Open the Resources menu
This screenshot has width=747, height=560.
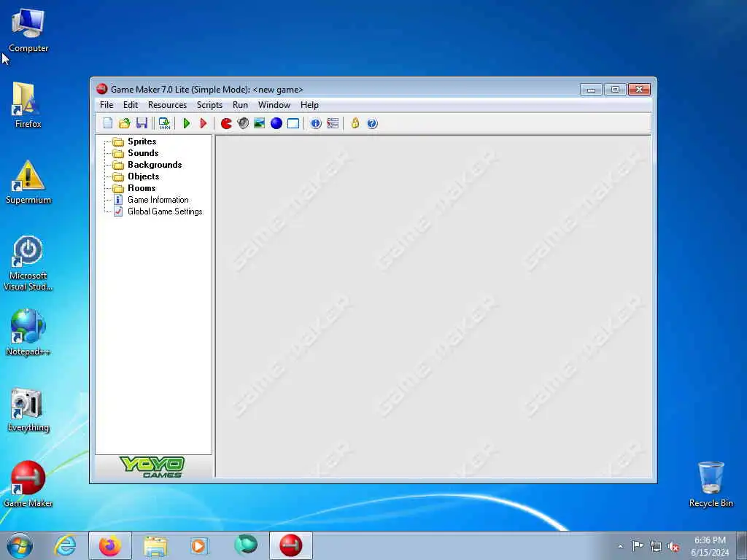(167, 105)
